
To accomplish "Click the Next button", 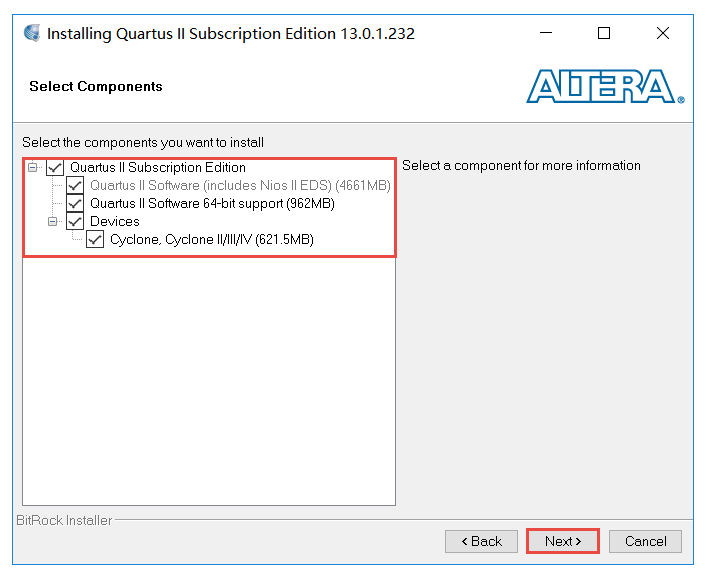I will coord(563,541).
